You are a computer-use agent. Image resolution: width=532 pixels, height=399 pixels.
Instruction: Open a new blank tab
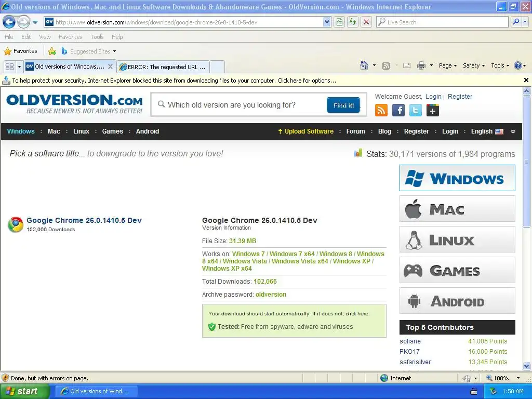pyautogui.click(x=217, y=67)
